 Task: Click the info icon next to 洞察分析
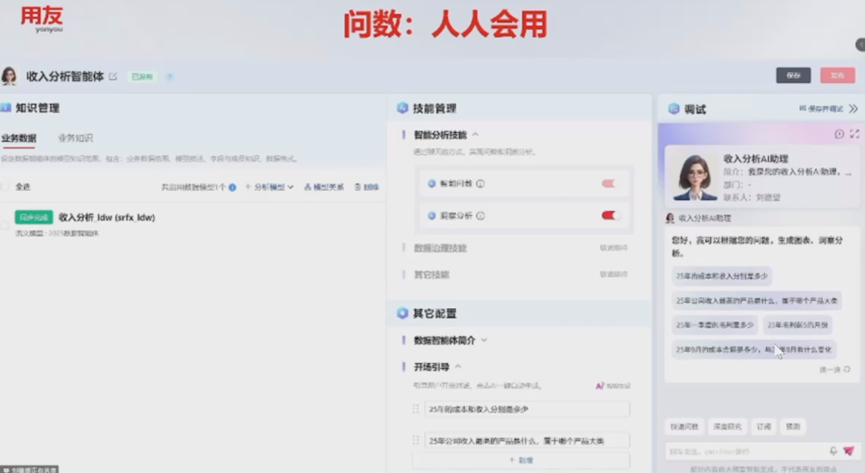[480, 216]
